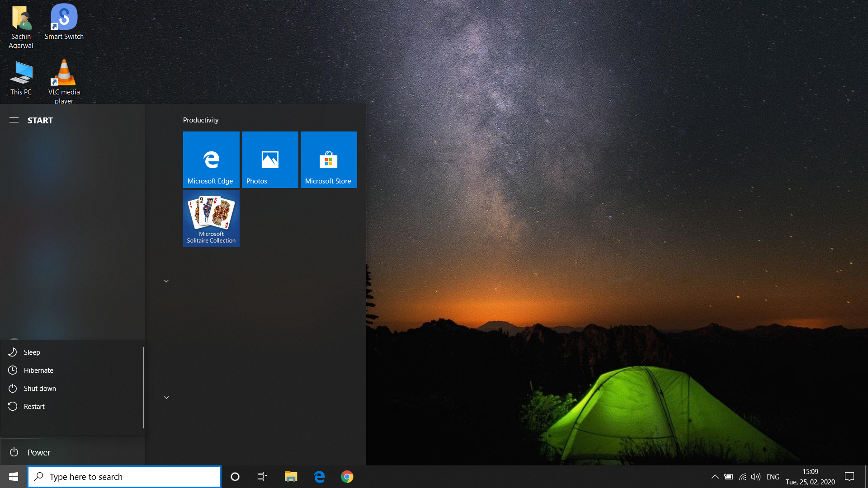Open the Microsoft Edge tile
This screenshot has width=868, height=488.
(211, 160)
